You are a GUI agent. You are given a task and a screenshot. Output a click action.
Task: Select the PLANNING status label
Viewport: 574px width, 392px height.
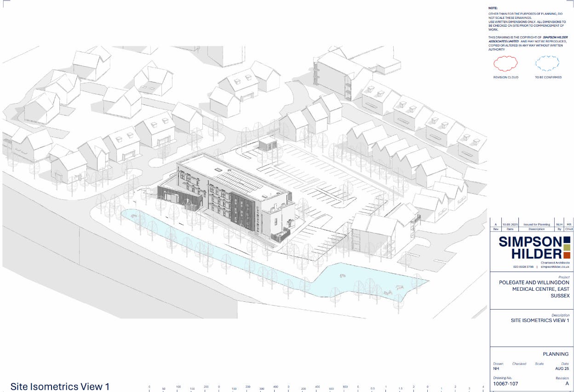(x=557, y=354)
